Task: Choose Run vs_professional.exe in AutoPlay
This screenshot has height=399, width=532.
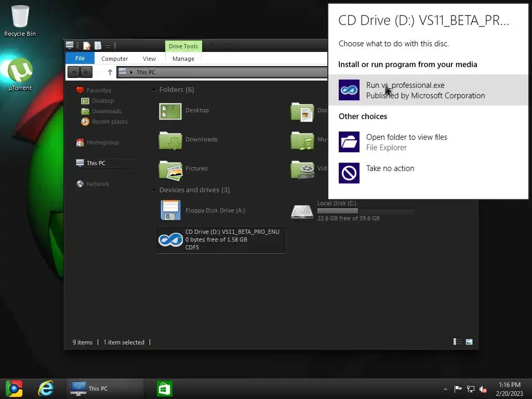Action: (428, 90)
